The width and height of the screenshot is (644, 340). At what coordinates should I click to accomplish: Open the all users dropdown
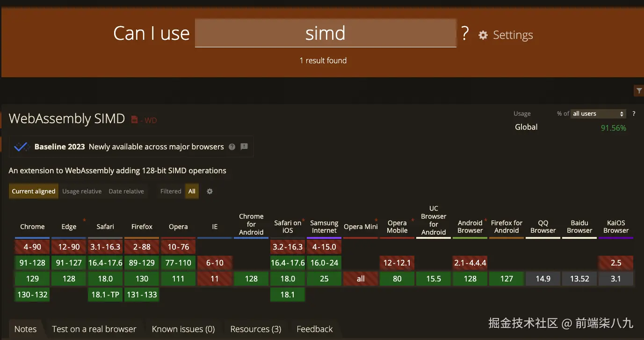[599, 113]
